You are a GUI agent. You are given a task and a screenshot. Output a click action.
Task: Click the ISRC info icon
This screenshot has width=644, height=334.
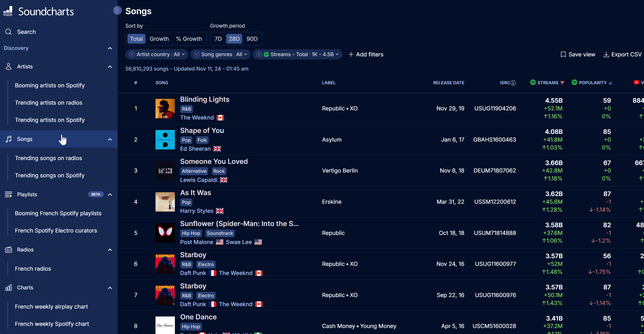(513, 83)
